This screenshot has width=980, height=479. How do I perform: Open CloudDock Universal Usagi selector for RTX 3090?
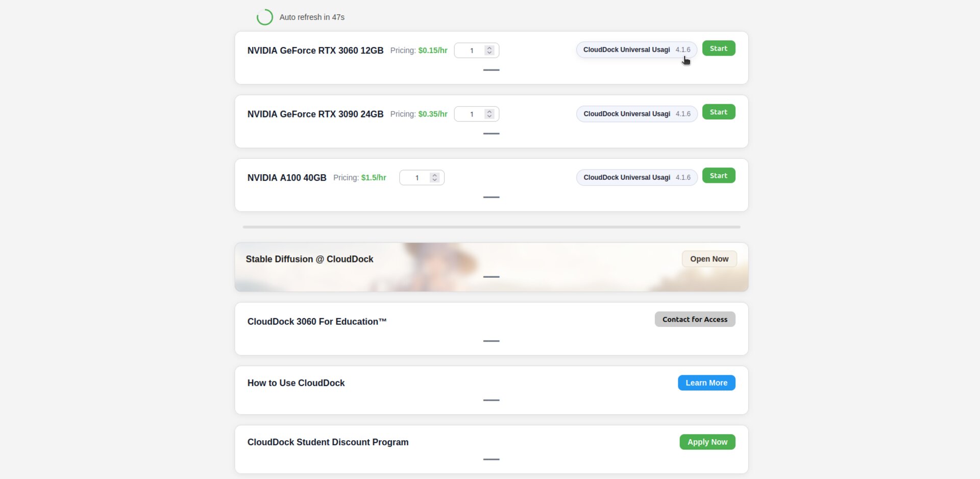(x=636, y=114)
